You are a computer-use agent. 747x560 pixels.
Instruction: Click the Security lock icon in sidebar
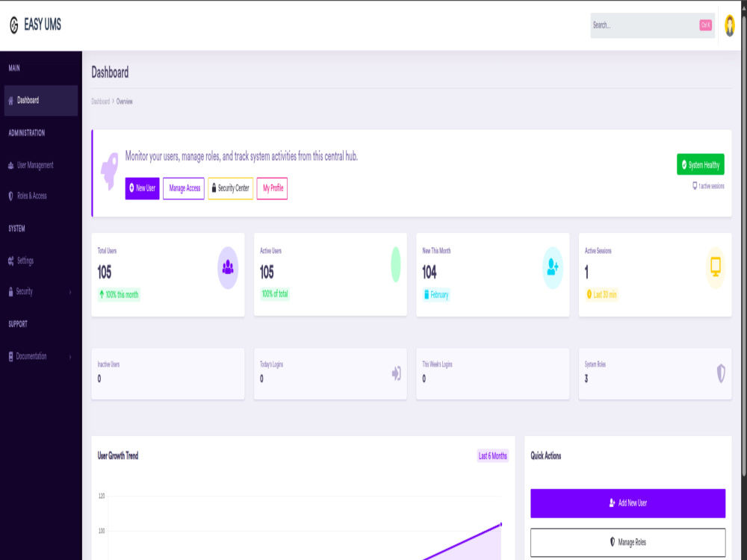[x=11, y=291]
